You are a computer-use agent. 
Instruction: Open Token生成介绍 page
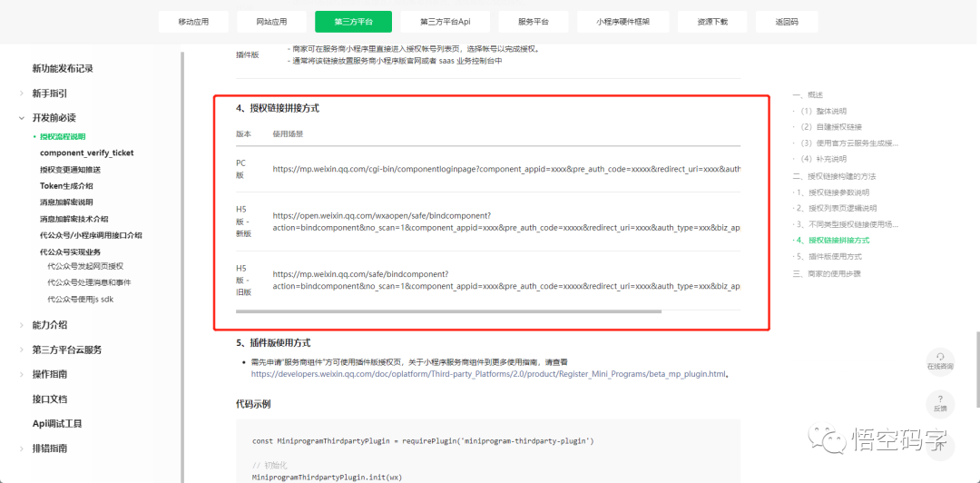point(66,186)
